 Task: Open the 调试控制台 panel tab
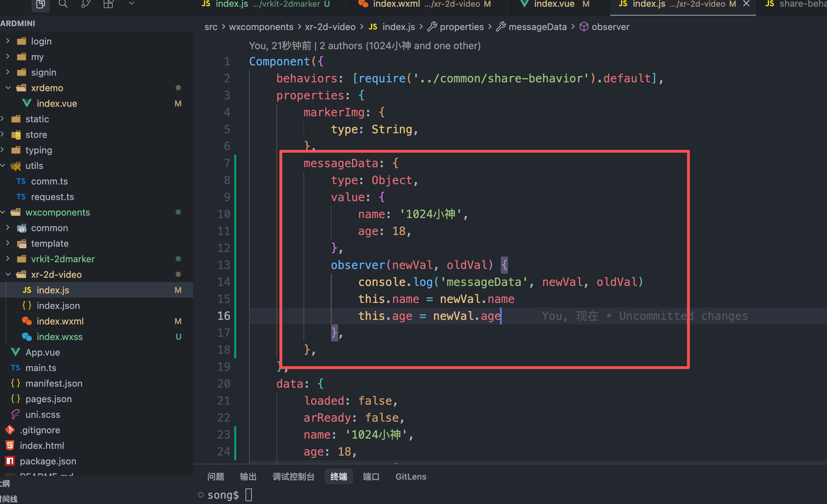[x=293, y=477]
